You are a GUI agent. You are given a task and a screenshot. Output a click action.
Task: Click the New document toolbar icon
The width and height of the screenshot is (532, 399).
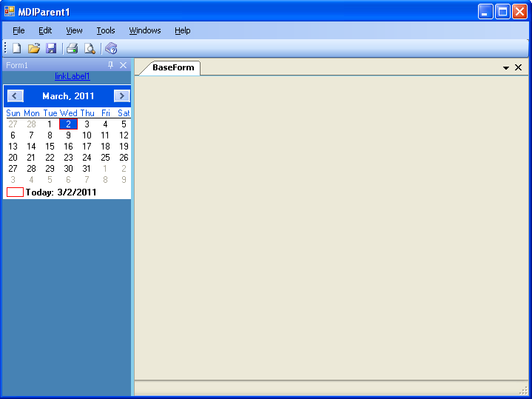16,48
